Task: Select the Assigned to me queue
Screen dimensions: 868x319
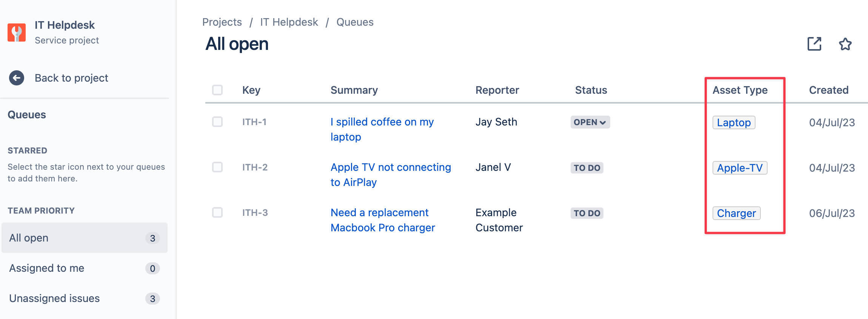Action: tap(85, 268)
